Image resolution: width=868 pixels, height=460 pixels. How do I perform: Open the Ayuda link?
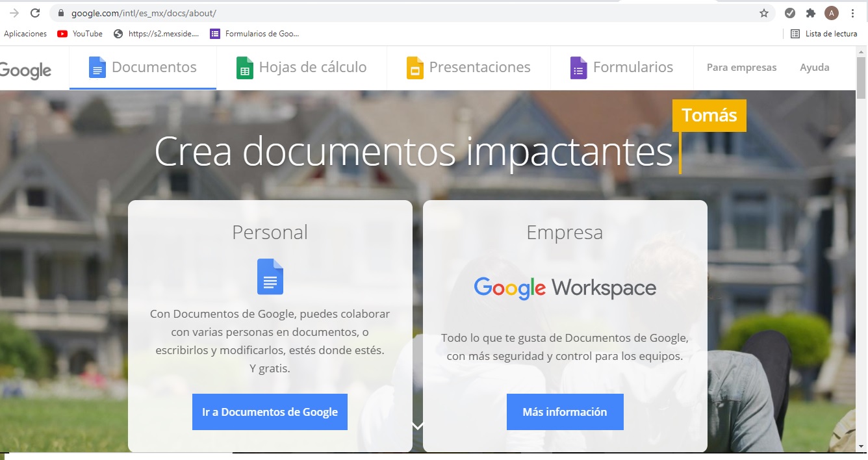pyautogui.click(x=815, y=68)
